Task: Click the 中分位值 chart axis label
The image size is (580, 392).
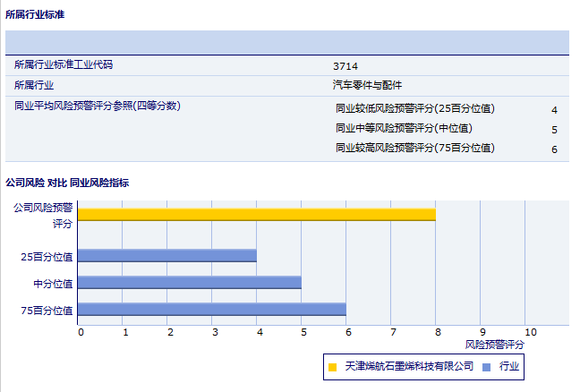Action: (x=53, y=284)
